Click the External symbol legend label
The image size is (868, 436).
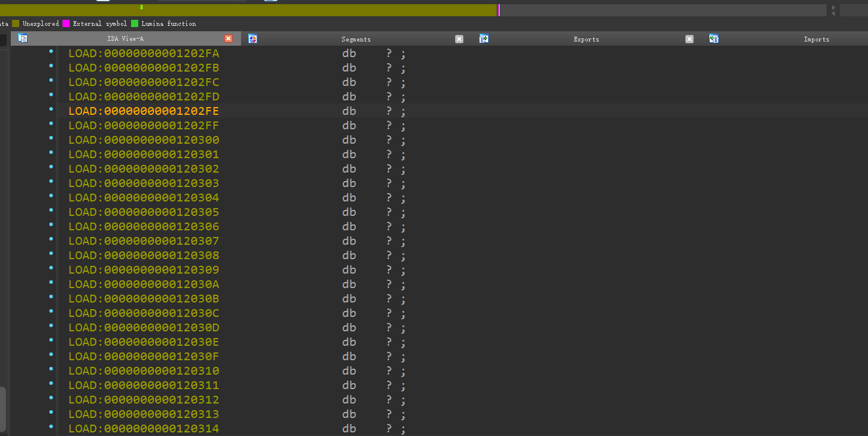click(100, 23)
